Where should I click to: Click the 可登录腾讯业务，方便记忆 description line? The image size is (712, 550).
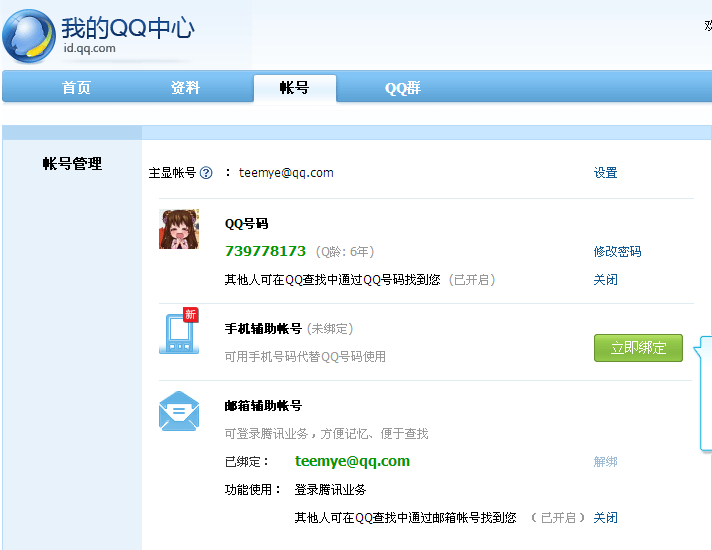pos(326,434)
